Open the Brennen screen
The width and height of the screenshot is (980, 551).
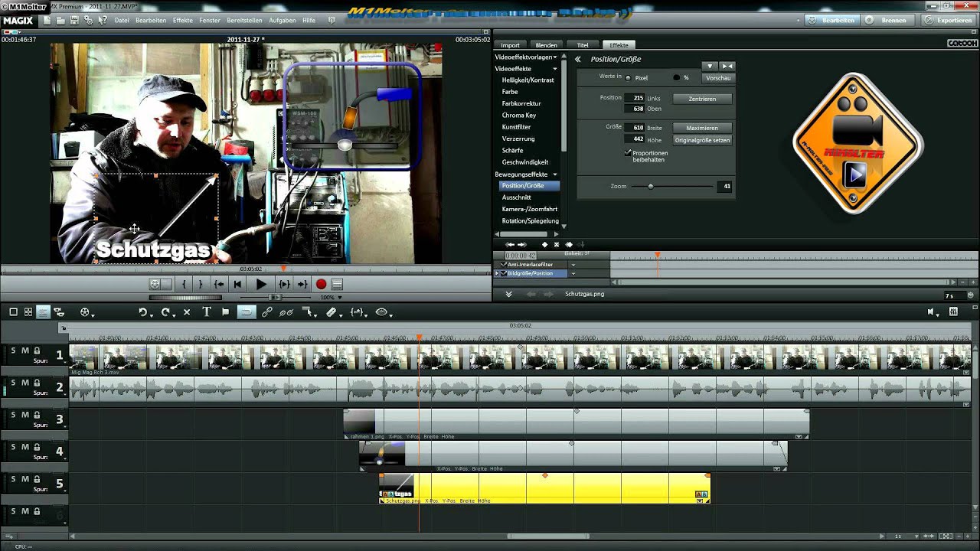pos(887,21)
